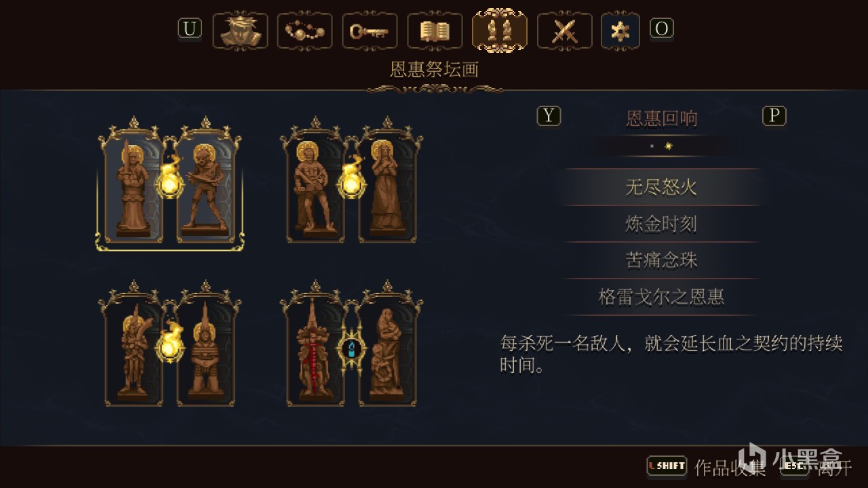Click the SHIFT 作品收集 button
Viewport: 868px width, 488px height.
pyautogui.click(x=707, y=466)
